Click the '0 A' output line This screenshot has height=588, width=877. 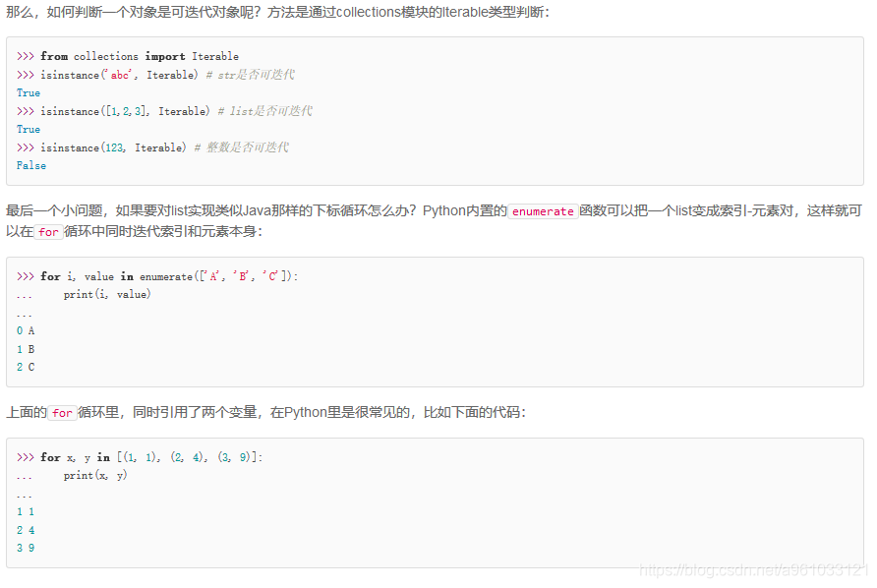click(26, 330)
